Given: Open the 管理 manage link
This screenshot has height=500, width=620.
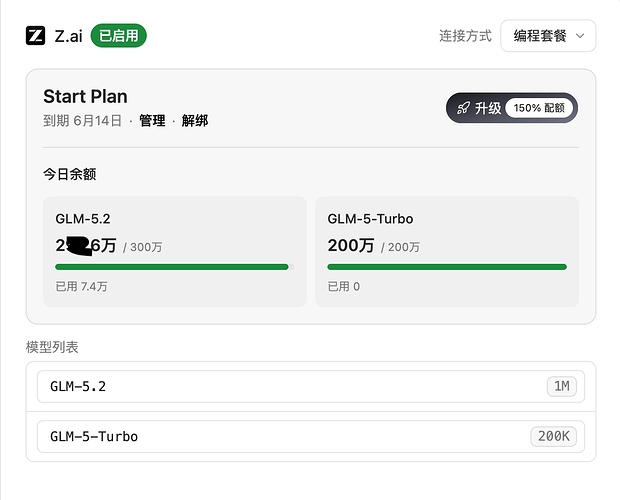Looking at the screenshot, I should [152, 121].
